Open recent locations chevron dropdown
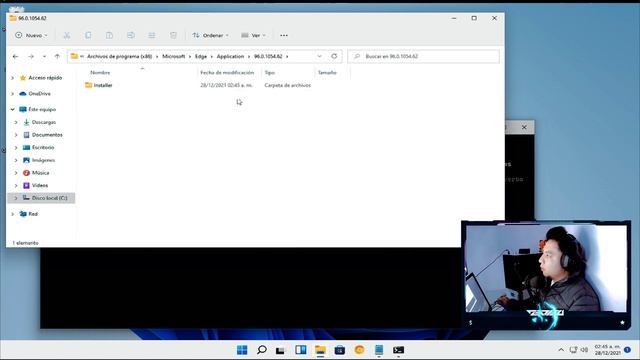 pyautogui.click(x=44, y=56)
